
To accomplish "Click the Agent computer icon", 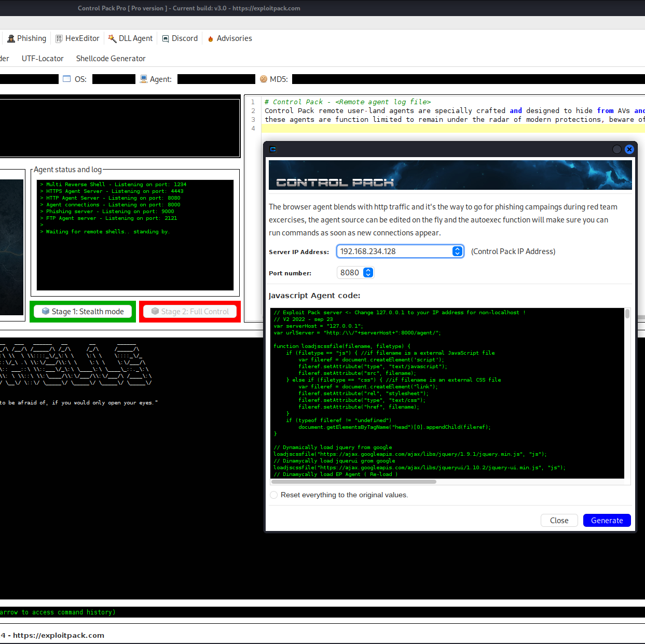I will coord(144,79).
